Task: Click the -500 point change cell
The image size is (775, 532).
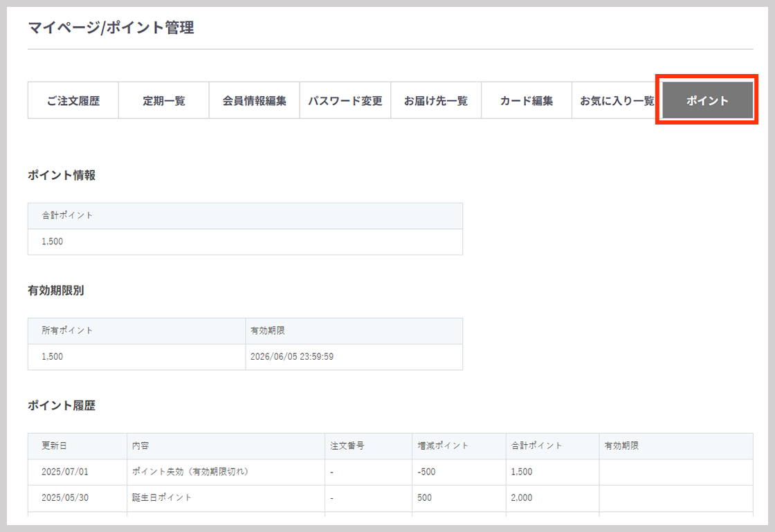Action: pyautogui.click(x=427, y=472)
